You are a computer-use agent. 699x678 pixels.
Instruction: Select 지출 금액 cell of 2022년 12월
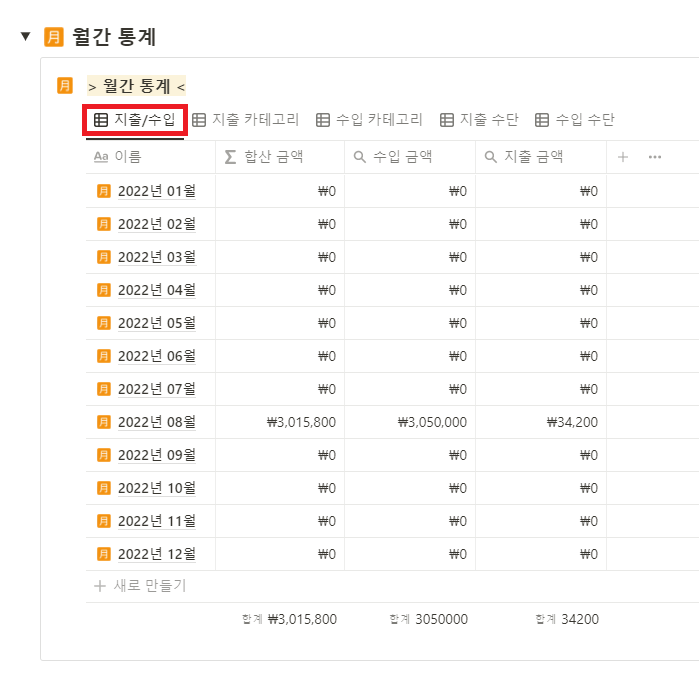coord(541,554)
